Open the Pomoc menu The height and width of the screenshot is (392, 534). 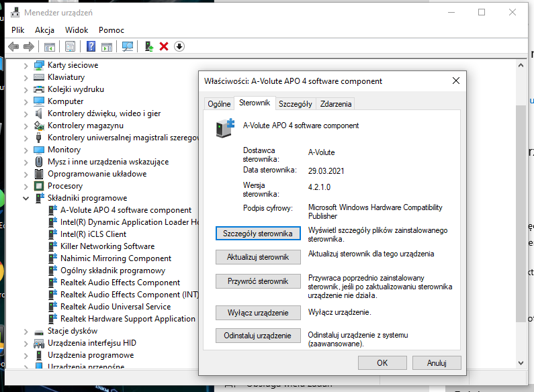(x=112, y=30)
